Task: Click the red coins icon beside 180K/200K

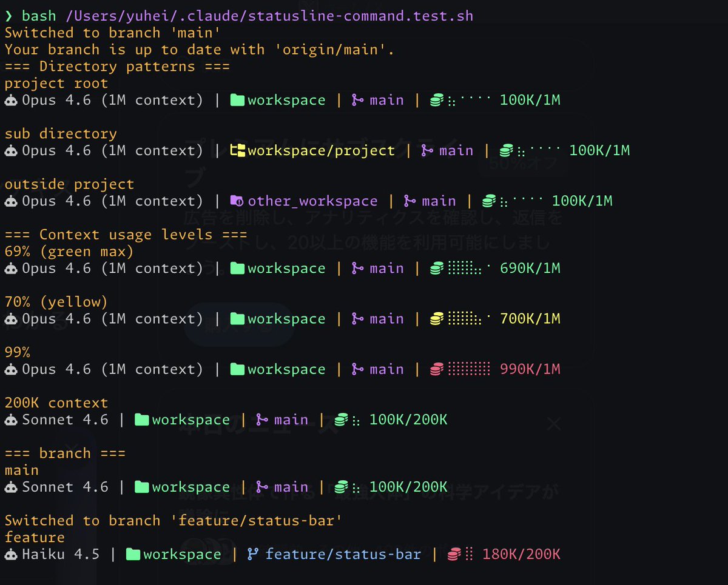Action: (x=454, y=554)
